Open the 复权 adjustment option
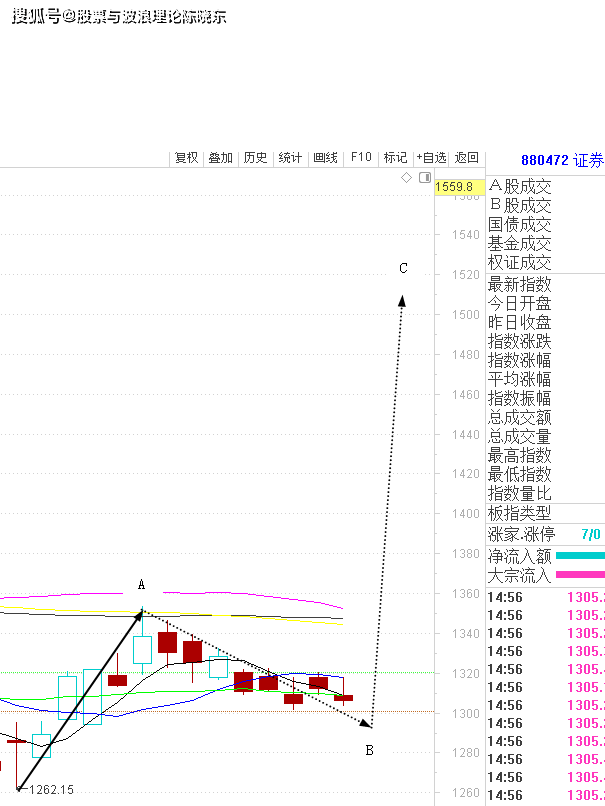This screenshot has height=806, width=605. click(186, 158)
